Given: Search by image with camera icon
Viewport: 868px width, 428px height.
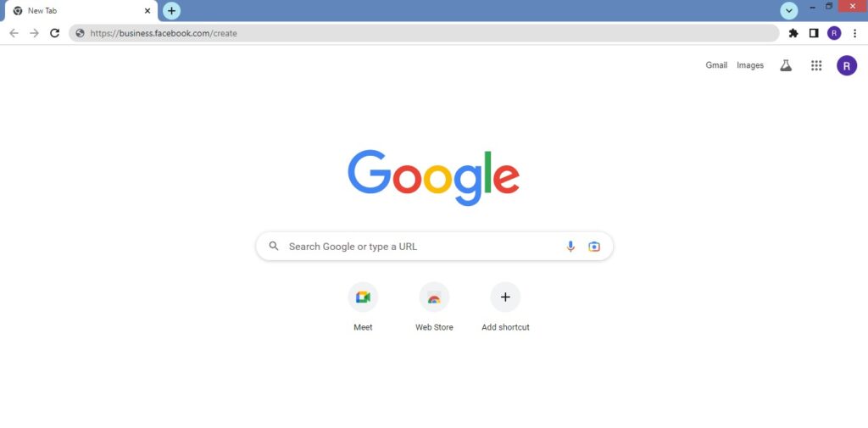Looking at the screenshot, I should click(x=594, y=247).
